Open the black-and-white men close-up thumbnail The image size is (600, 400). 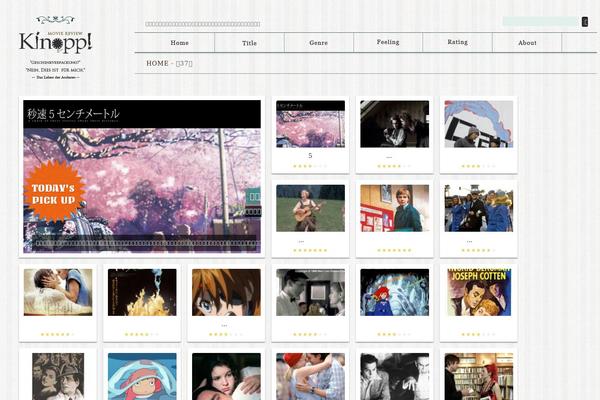tap(395, 377)
